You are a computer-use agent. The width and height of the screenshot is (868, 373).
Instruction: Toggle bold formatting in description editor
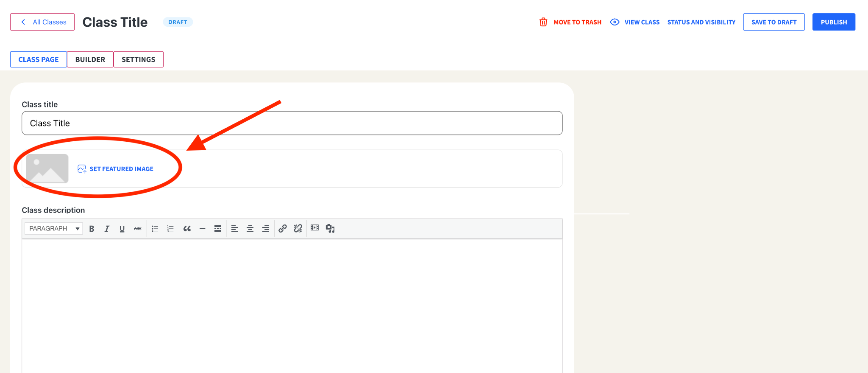click(92, 229)
